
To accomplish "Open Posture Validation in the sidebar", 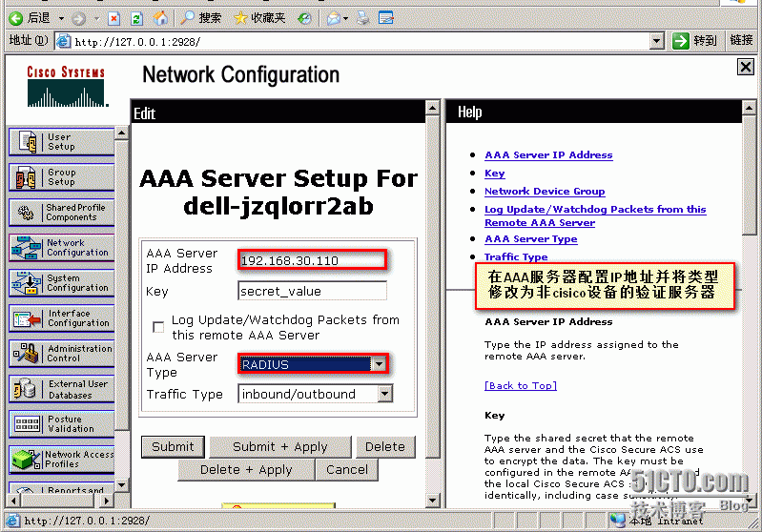I will [62, 423].
